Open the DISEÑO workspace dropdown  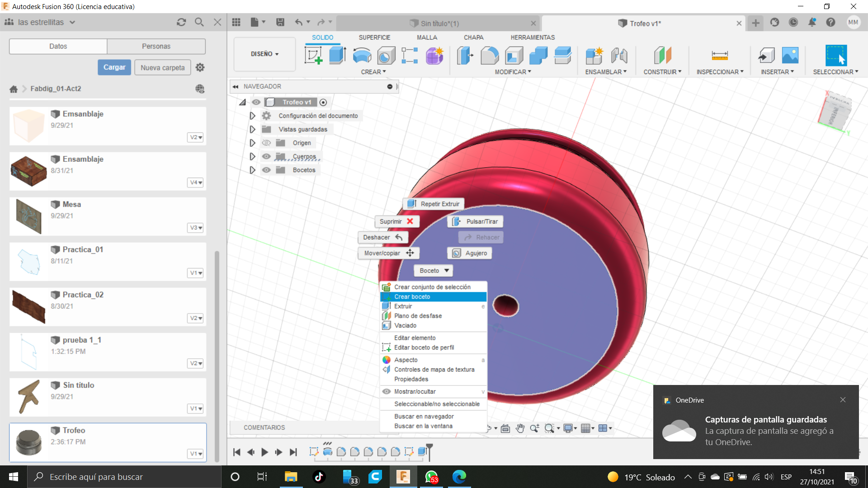tap(264, 54)
